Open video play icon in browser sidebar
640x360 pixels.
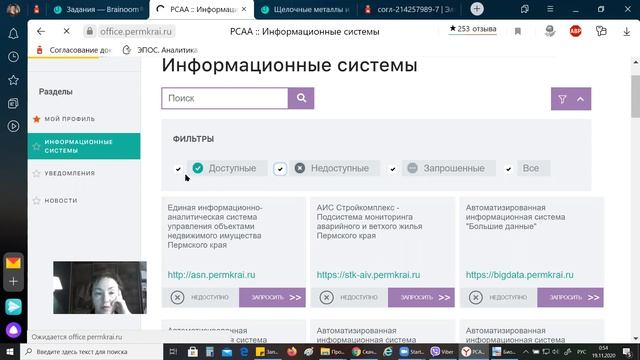[x=13, y=126]
